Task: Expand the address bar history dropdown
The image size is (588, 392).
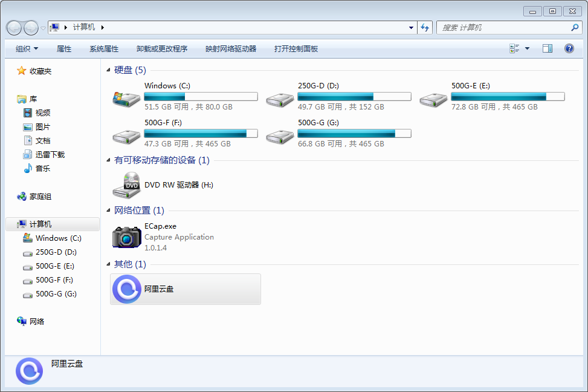Action: [x=411, y=28]
